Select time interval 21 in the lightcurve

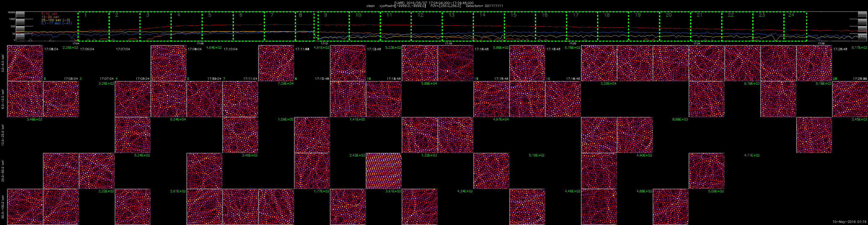coord(706,27)
